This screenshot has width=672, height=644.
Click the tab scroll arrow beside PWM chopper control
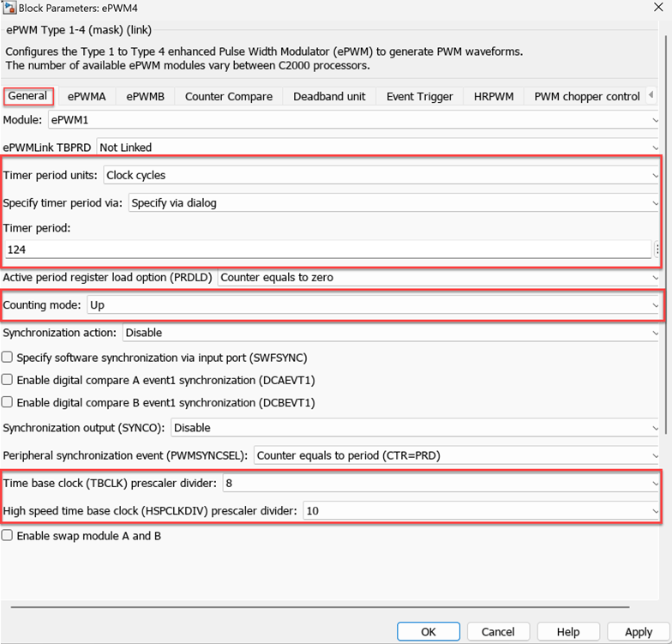point(651,95)
